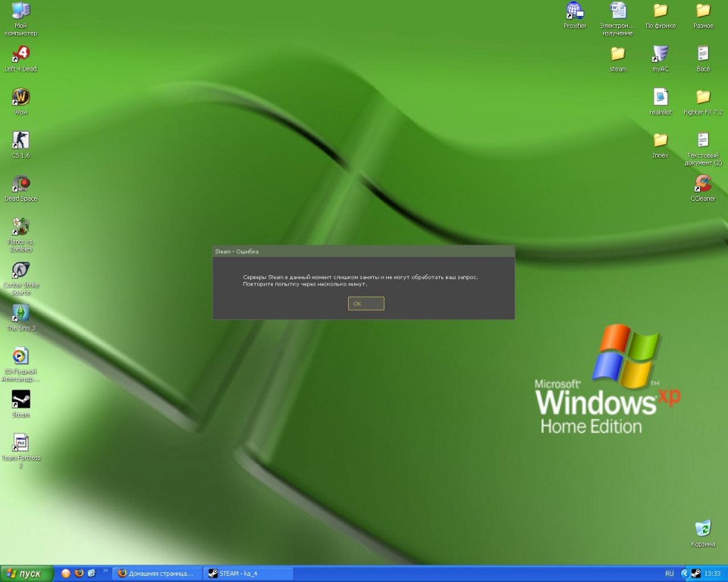Select the steam folder on desktop
The width and height of the screenshot is (728, 582).
coord(617,58)
